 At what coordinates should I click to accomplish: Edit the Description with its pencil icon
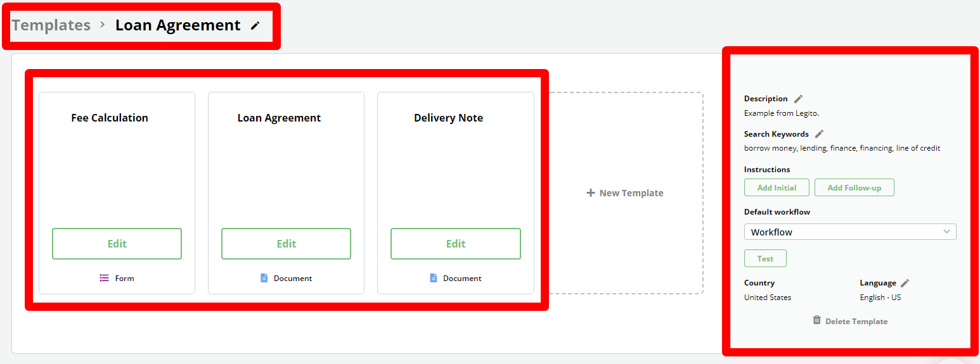tap(799, 99)
